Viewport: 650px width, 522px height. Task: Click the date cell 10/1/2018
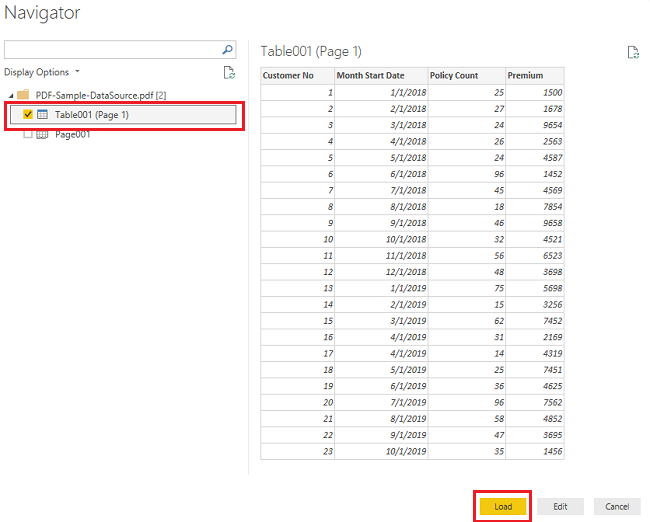(381, 239)
